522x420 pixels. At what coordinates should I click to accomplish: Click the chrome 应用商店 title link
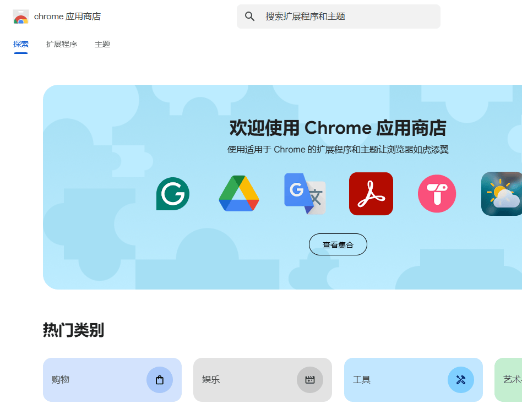tap(67, 17)
